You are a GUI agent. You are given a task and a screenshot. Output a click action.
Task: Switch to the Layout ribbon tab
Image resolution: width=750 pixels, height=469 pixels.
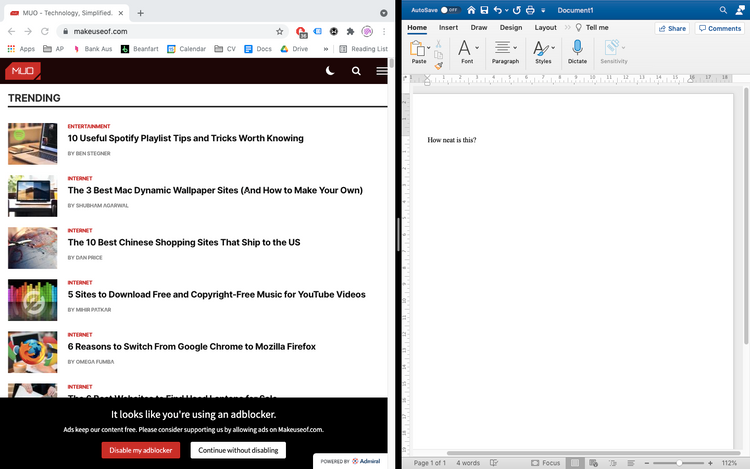point(545,28)
